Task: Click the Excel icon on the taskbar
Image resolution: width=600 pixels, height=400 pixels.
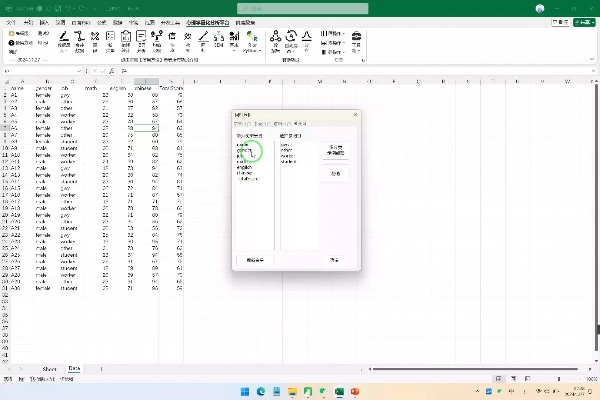Action: point(339,391)
